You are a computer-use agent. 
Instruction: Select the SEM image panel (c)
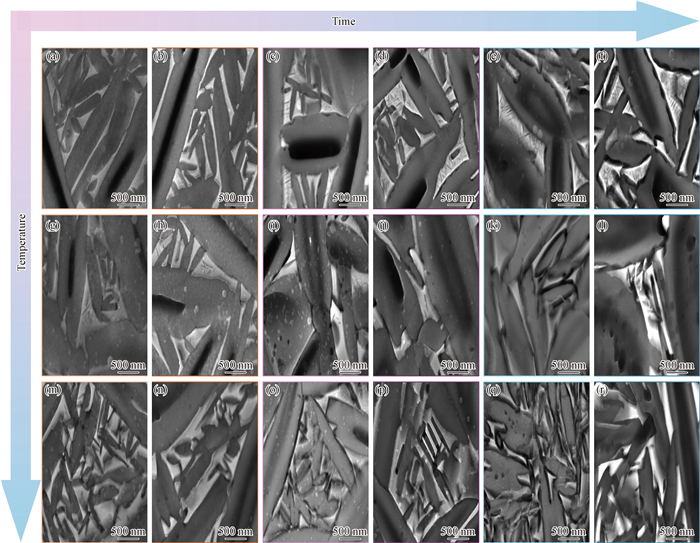312,127
